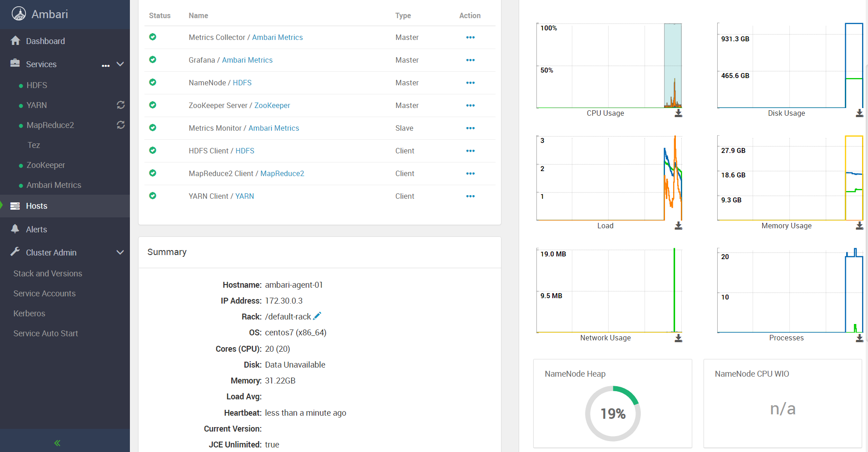This screenshot has width=868, height=452.
Task: Download Network Usage graph data
Action: [678, 338]
